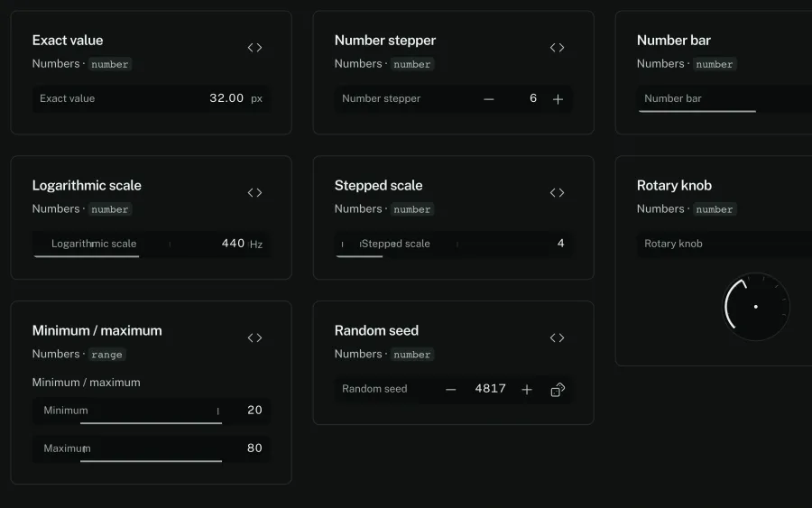
Task: Click the number tag under Stepped scale
Action: point(411,209)
